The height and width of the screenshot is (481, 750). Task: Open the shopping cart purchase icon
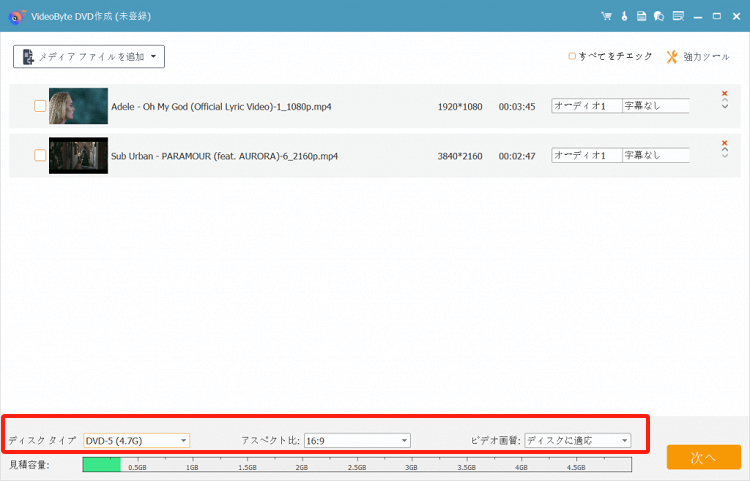pyautogui.click(x=606, y=16)
